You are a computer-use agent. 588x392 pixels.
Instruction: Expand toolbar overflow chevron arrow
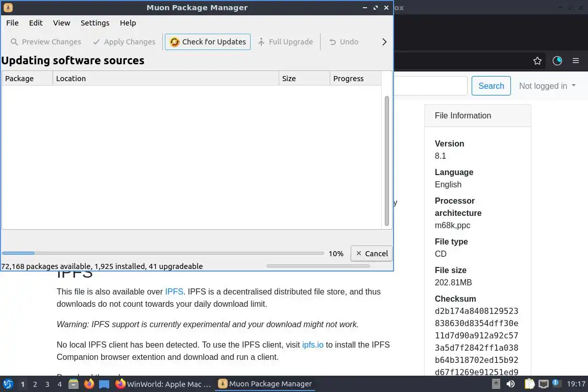384,42
